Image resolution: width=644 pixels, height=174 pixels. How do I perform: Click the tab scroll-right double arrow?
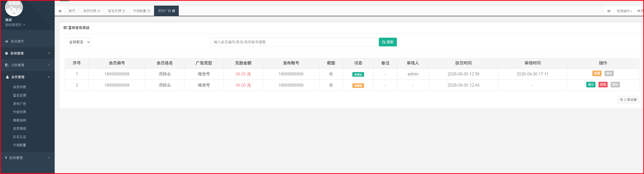(609, 11)
